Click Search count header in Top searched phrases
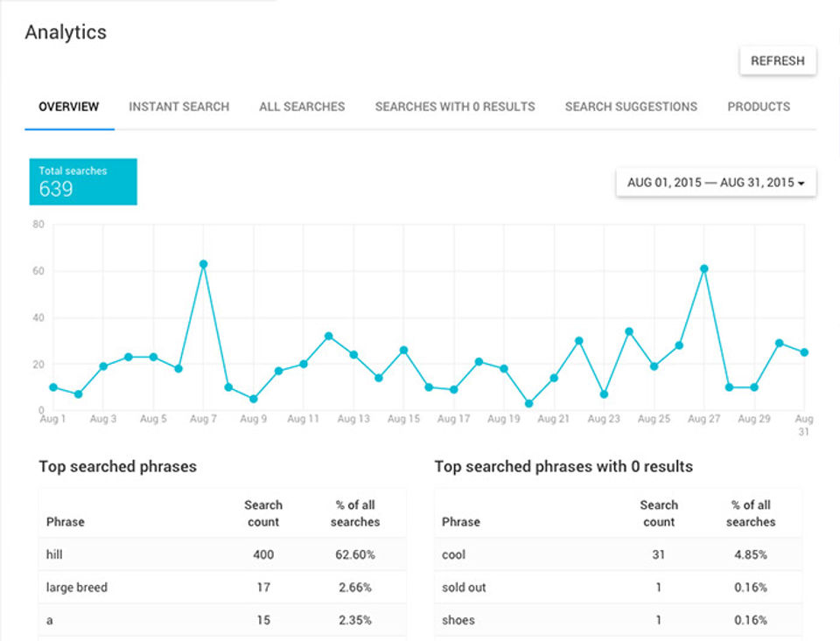 coord(263,513)
